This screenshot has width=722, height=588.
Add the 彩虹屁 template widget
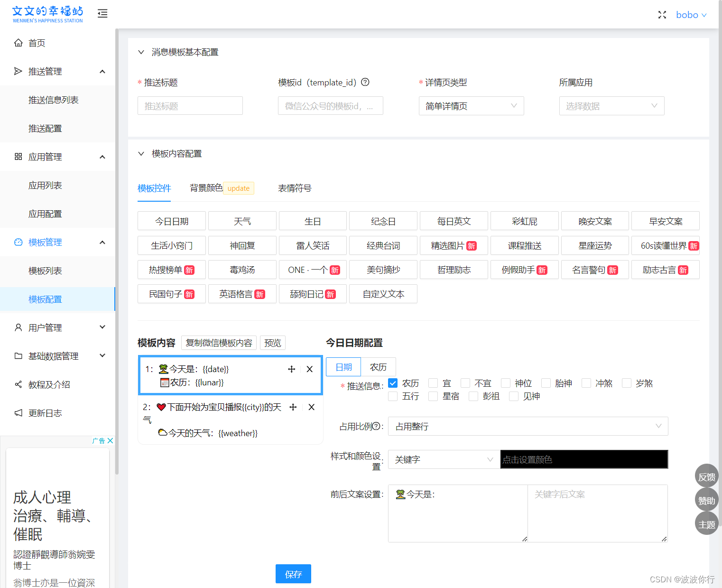[x=525, y=221]
